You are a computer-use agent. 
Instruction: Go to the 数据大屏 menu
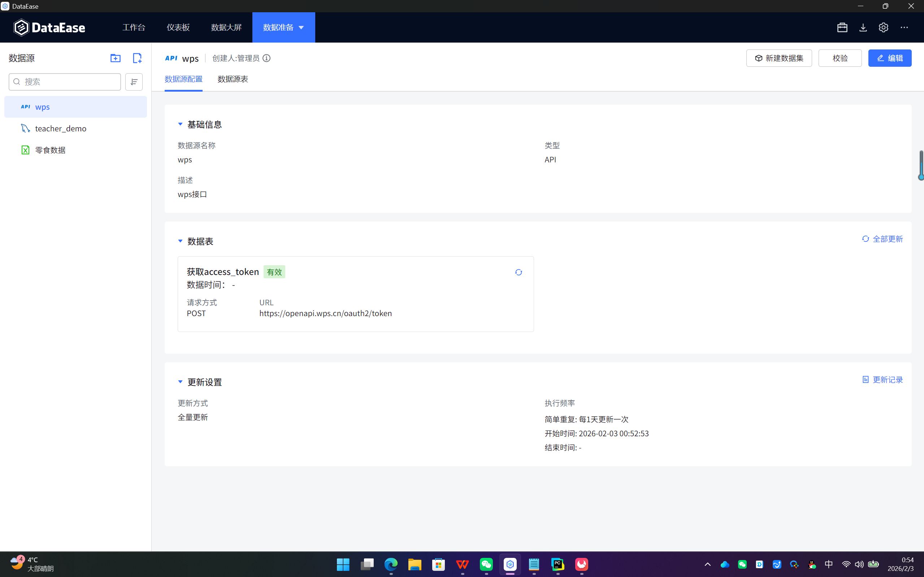point(226,27)
